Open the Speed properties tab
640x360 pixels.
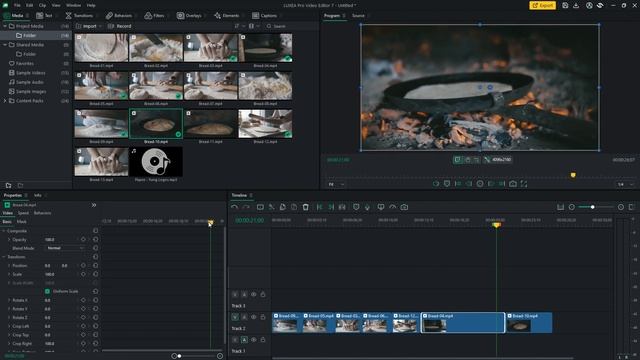pos(23,213)
